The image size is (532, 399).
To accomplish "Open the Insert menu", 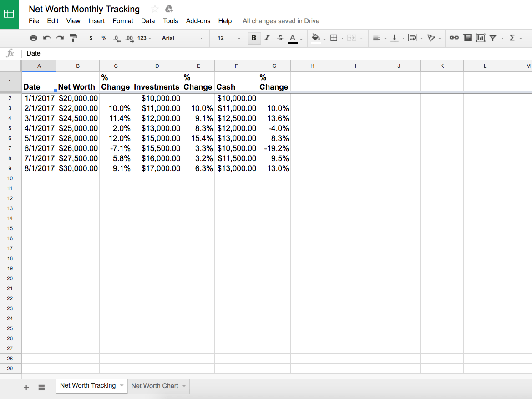I will 96,21.
